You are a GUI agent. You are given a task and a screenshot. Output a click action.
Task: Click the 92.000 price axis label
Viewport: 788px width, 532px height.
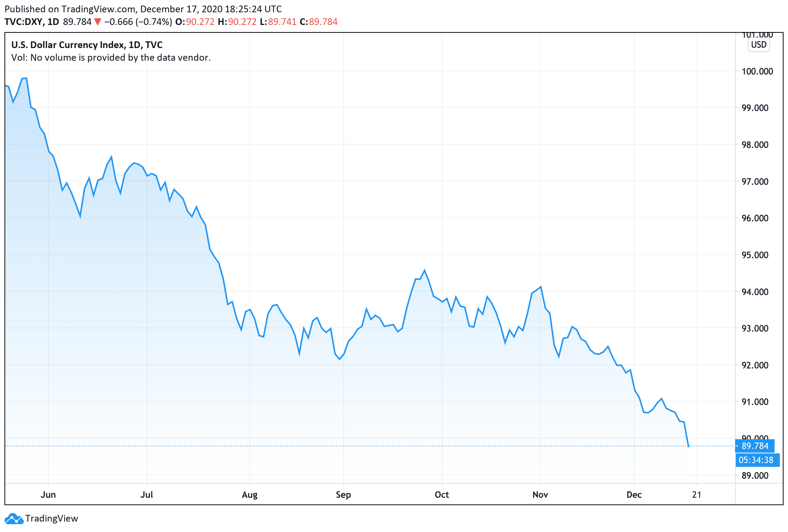755,365
